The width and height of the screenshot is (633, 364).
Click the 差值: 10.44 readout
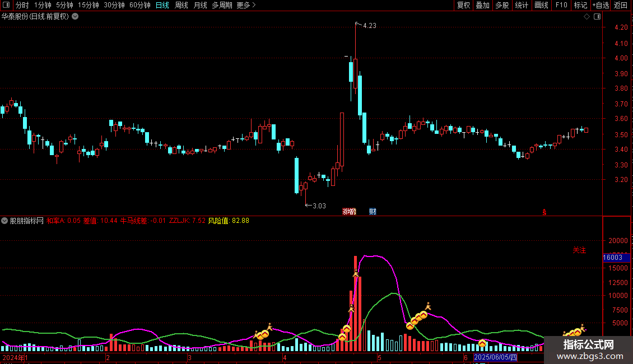click(100, 221)
